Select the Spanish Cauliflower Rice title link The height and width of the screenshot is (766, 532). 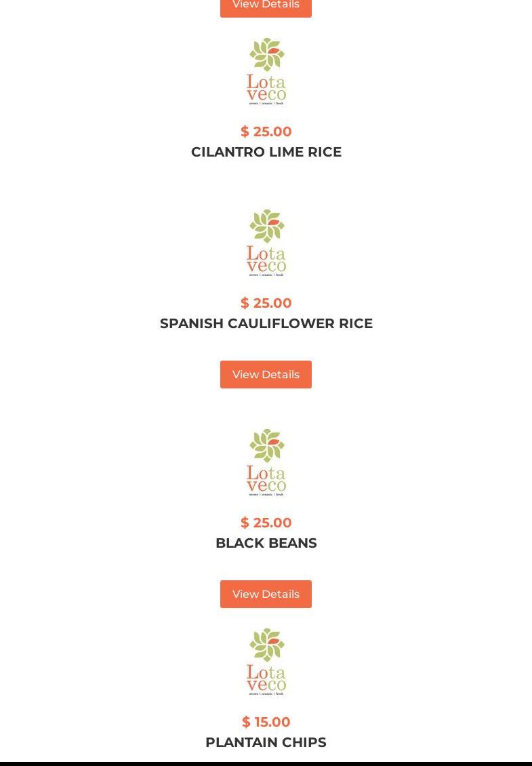click(x=266, y=323)
